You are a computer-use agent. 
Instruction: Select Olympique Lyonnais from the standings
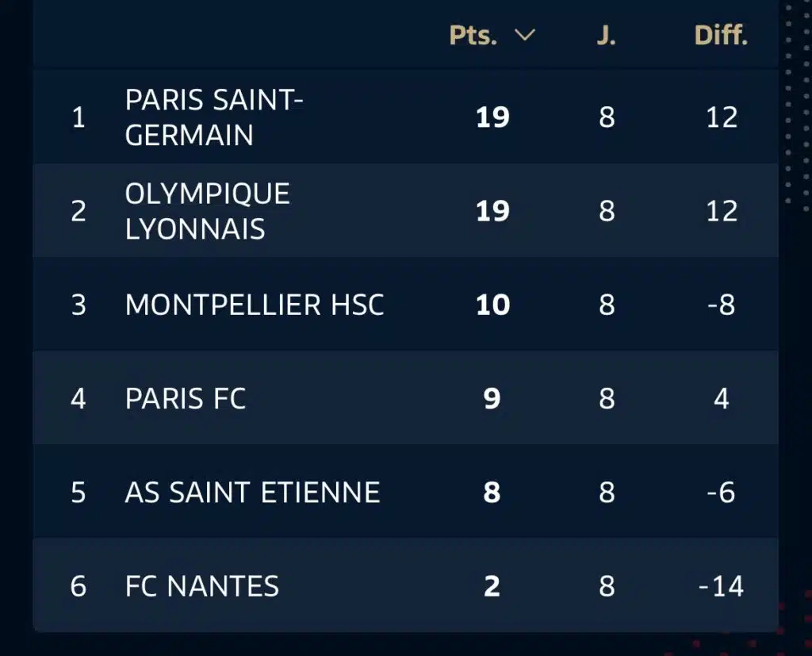point(206,209)
